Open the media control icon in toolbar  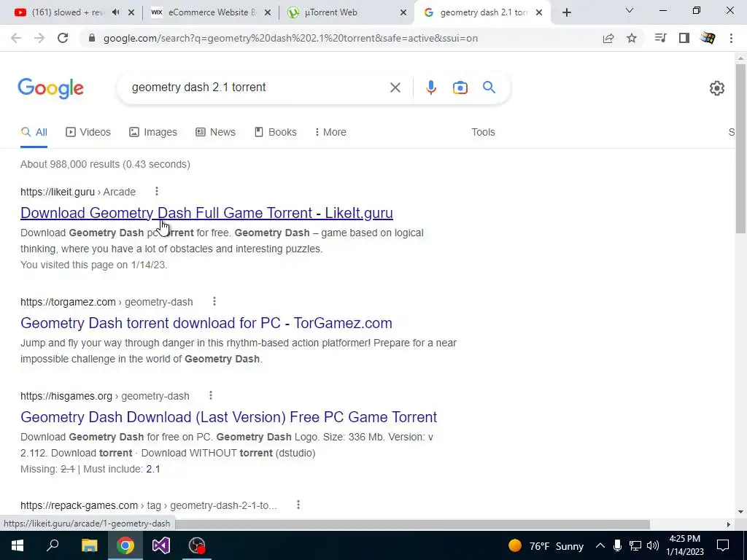point(660,38)
